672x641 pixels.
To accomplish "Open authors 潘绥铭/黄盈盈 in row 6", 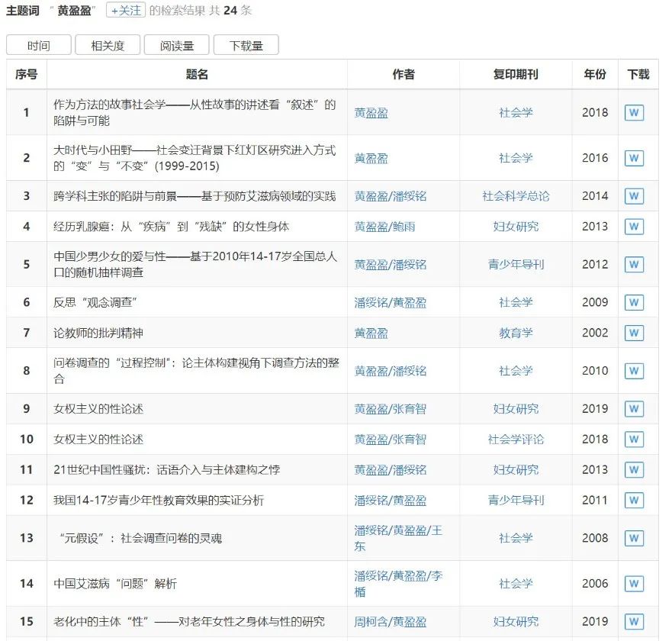I will point(391,302).
